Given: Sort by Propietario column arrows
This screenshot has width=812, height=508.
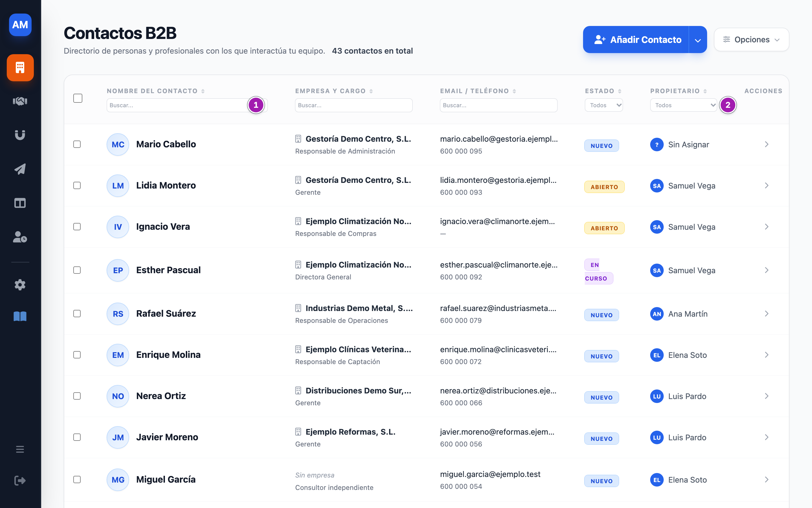Looking at the screenshot, I should (x=705, y=91).
